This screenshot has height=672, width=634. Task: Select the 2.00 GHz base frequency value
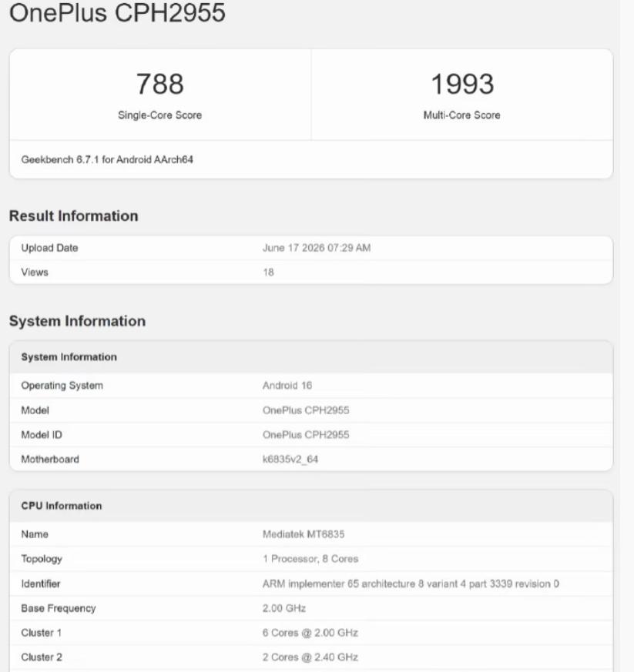click(x=284, y=608)
